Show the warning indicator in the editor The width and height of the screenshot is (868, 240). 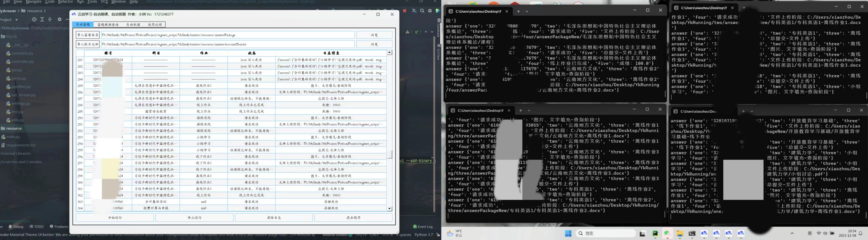coord(408,32)
